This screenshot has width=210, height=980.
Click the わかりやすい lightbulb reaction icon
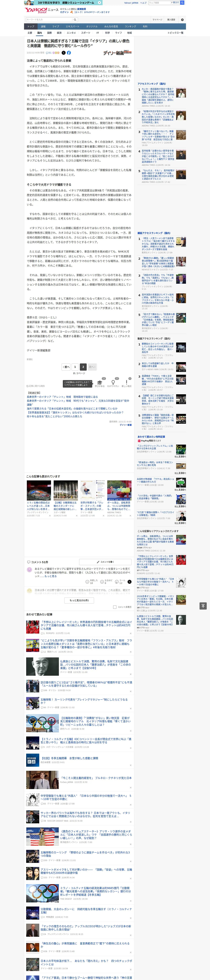pos(113,382)
